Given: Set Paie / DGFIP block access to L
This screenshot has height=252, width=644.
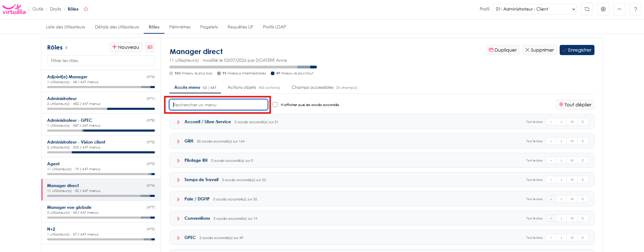Looking at the screenshot, I should coord(561,199).
